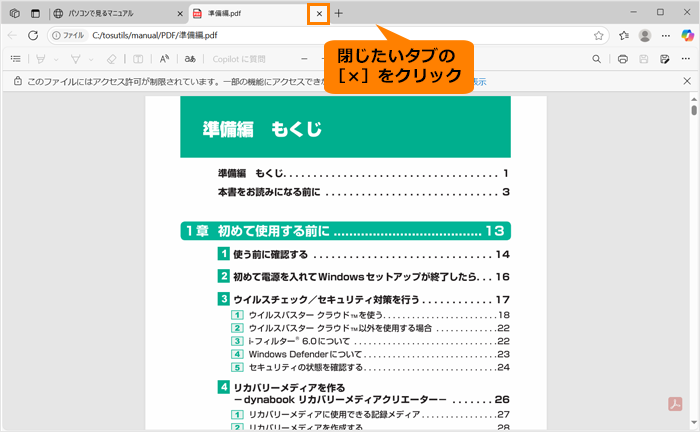Go to Windows Defender について entry
Screen dimensions: 700x432
[x=370, y=354]
